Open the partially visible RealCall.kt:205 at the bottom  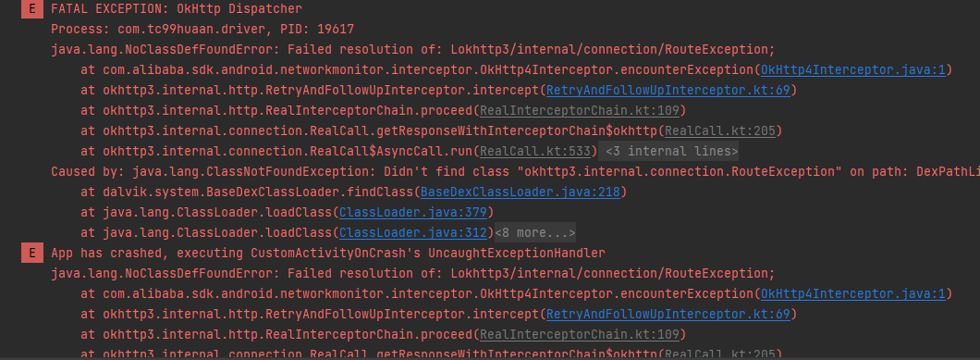pos(720,354)
